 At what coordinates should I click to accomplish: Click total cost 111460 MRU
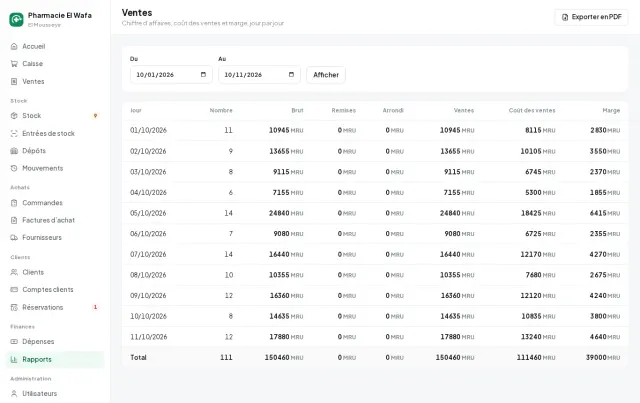536,357
